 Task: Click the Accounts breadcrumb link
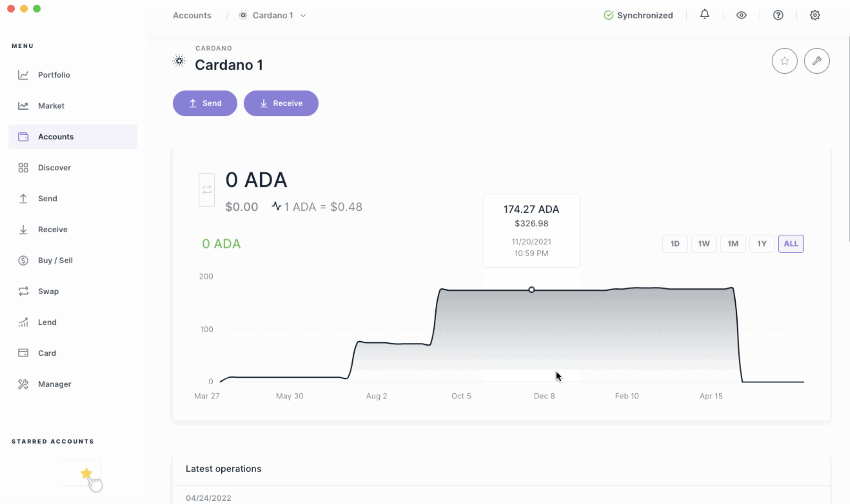(192, 16)
